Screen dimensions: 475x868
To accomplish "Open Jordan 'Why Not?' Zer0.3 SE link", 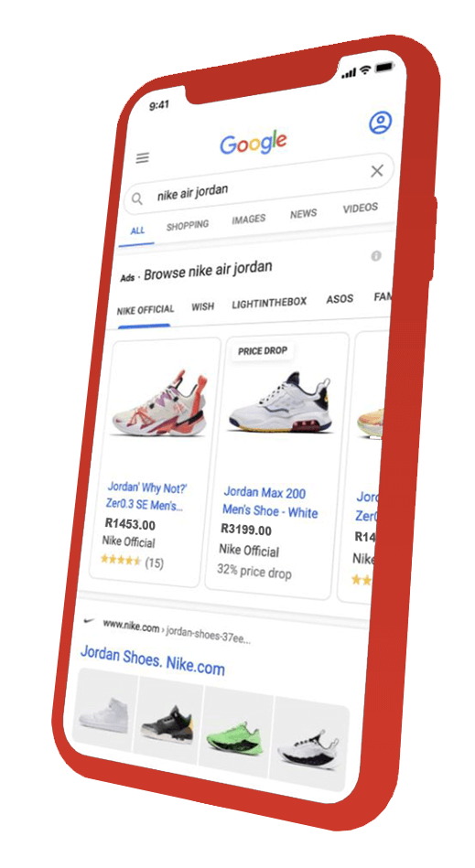I will coord(146,497).
